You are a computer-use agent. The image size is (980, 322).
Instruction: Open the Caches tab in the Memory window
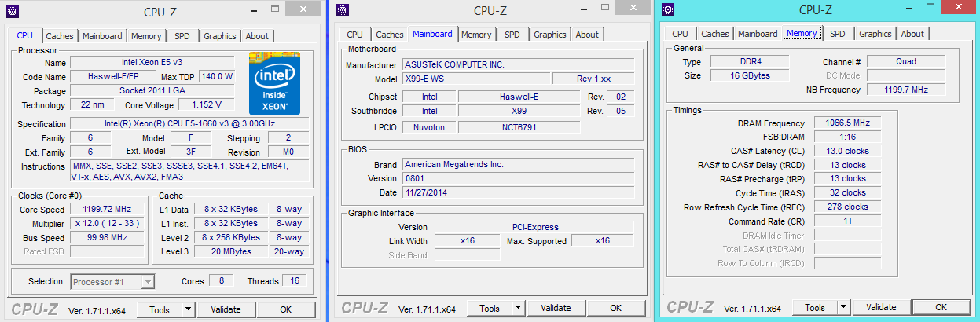(x=715, y=34)
